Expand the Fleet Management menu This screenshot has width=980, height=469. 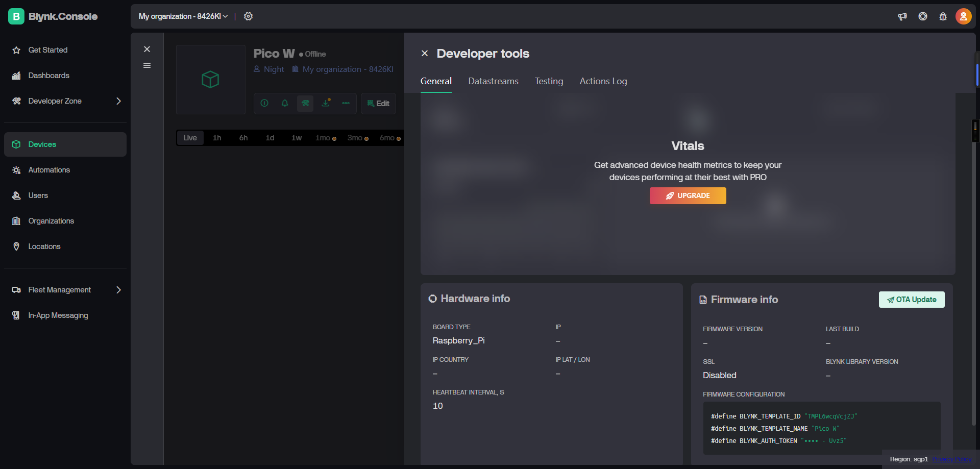coord(65,290)
